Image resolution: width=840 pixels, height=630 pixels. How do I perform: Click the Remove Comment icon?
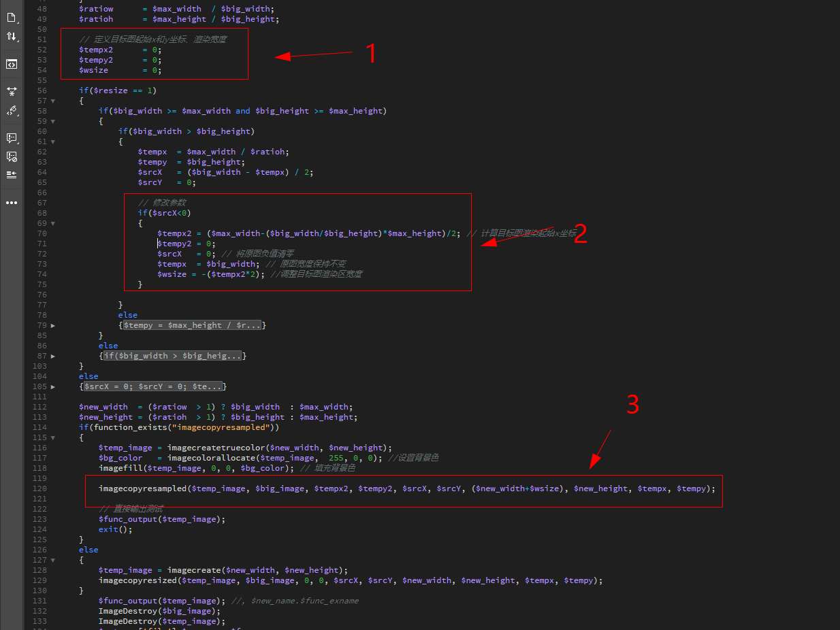tap(12, 156)
